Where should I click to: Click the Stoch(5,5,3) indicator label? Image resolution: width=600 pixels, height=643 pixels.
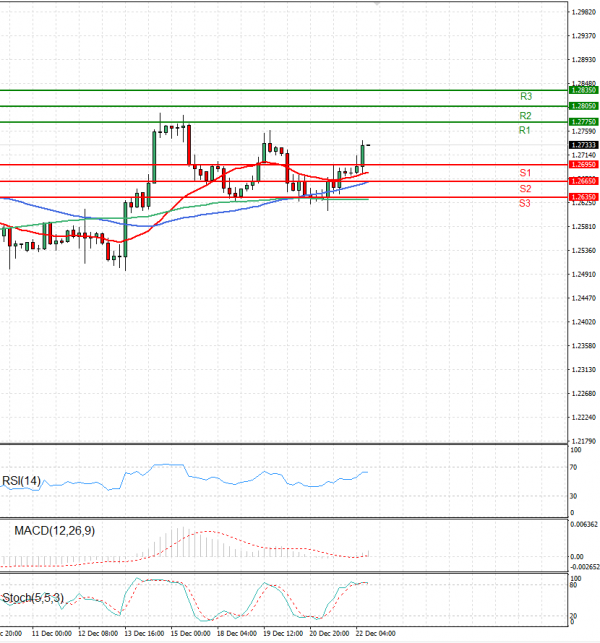tap(33, 598)
